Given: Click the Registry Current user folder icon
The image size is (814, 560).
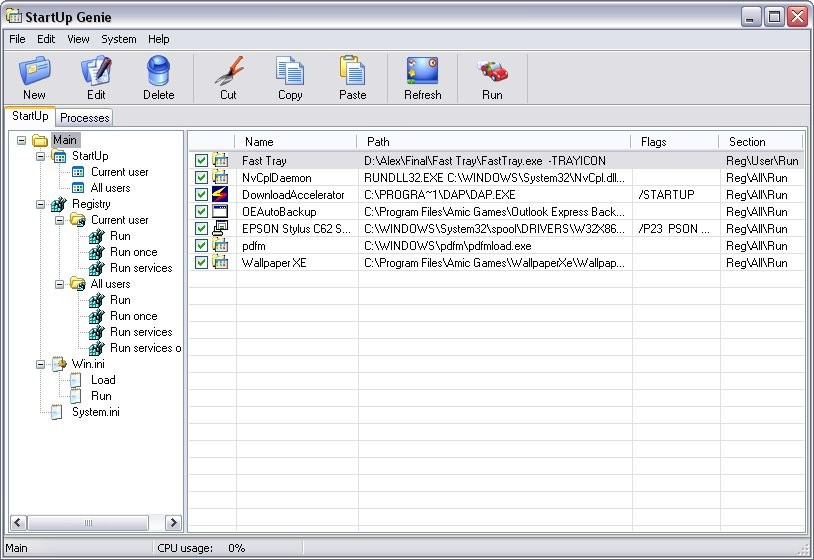Looking at the screenshot, I should [78, 220].
